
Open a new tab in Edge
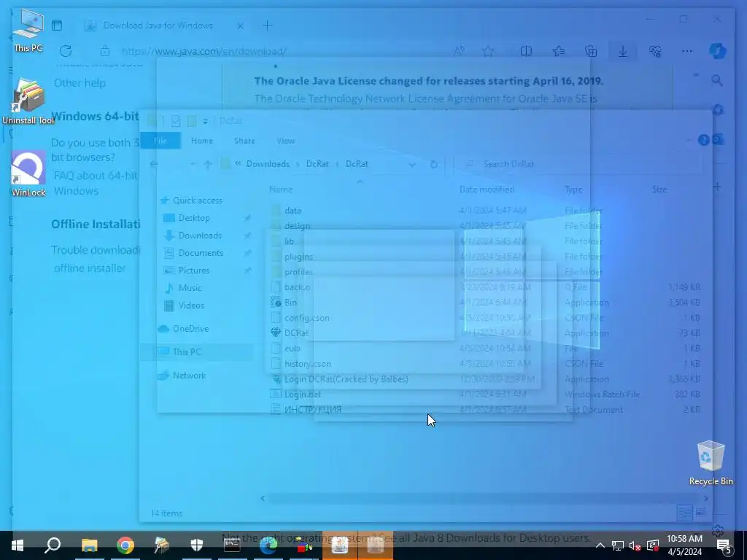click(x=267, y=26)
